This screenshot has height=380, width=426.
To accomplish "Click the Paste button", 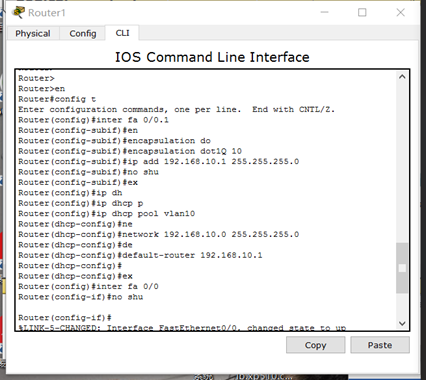I will pyautogui.click(x=380, y=345).
